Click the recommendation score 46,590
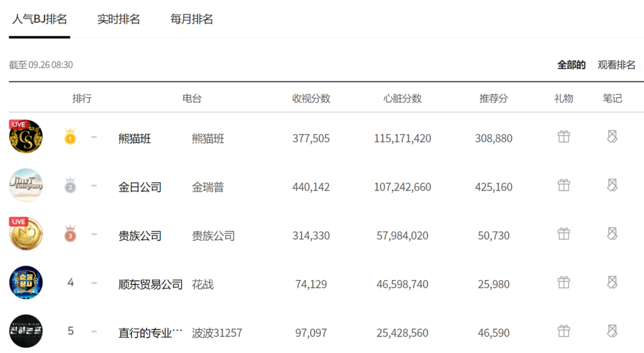 (494, 333)
